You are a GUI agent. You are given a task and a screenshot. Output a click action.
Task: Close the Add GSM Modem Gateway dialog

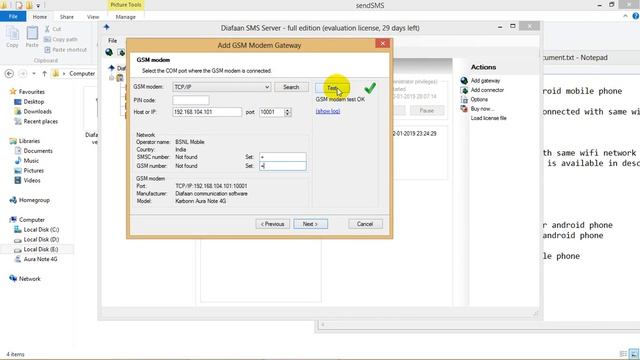click(x=382, y=44)
